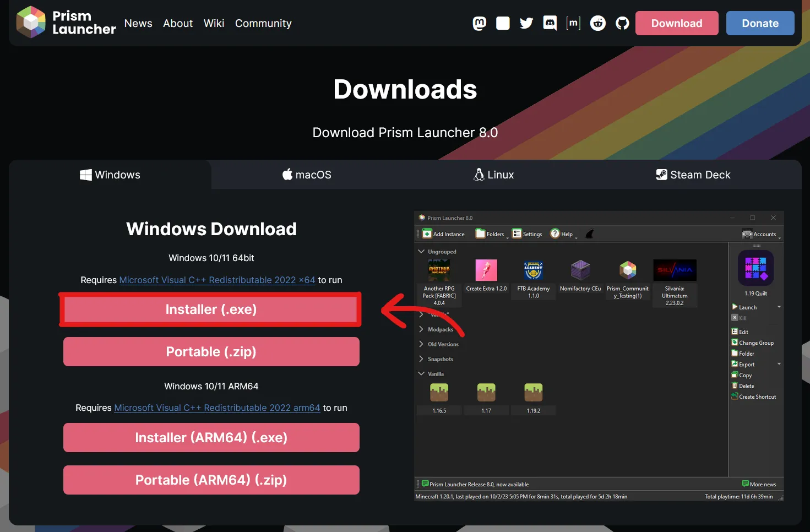This screenshot has height=532, width=810.
Task: Click Edit in the instance sidebar
Action: coord(740,332)
